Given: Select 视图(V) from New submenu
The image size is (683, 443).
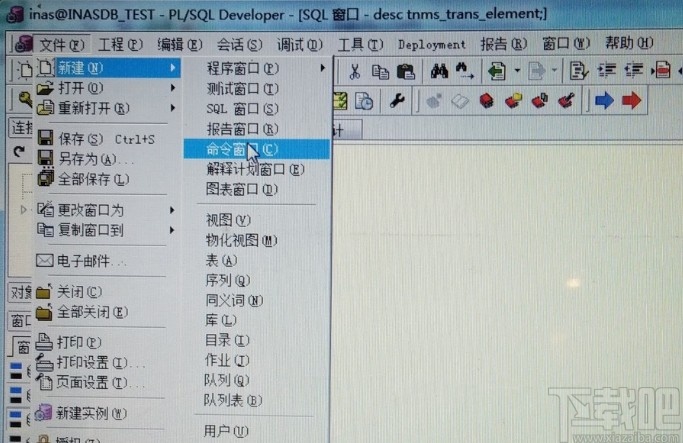Looking at the screenshot, I should (x=257, y=220).
